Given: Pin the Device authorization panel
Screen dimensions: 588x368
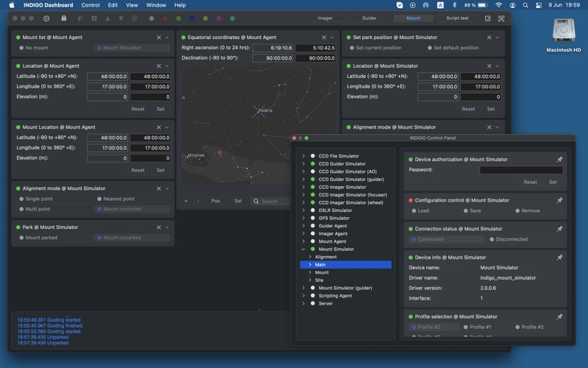Looking at the screenshot, I should [x=559, y=159].
